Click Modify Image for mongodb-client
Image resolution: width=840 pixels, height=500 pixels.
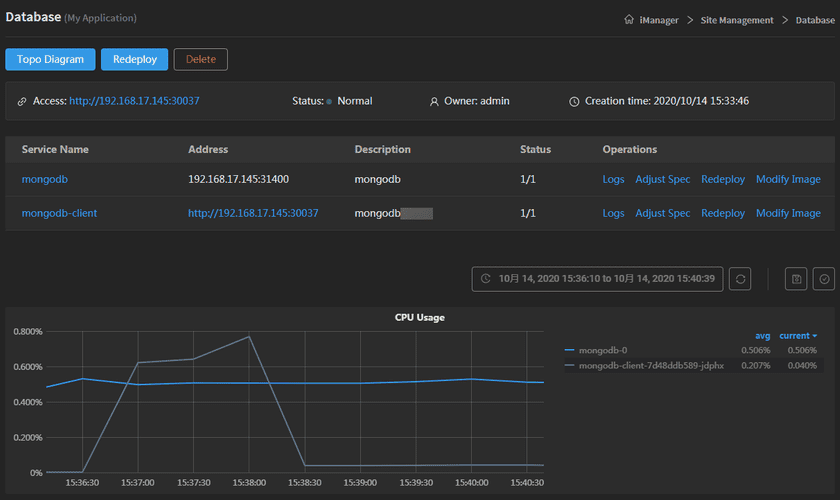tap(788, 213)
